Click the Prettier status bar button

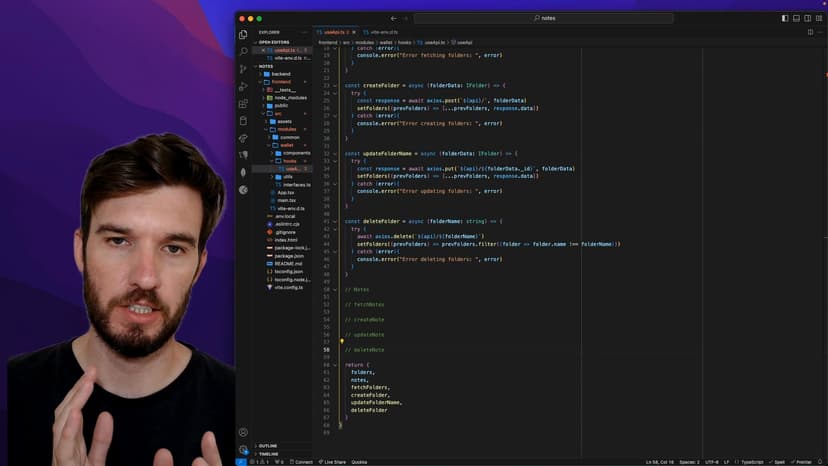[x=802, y=462]
